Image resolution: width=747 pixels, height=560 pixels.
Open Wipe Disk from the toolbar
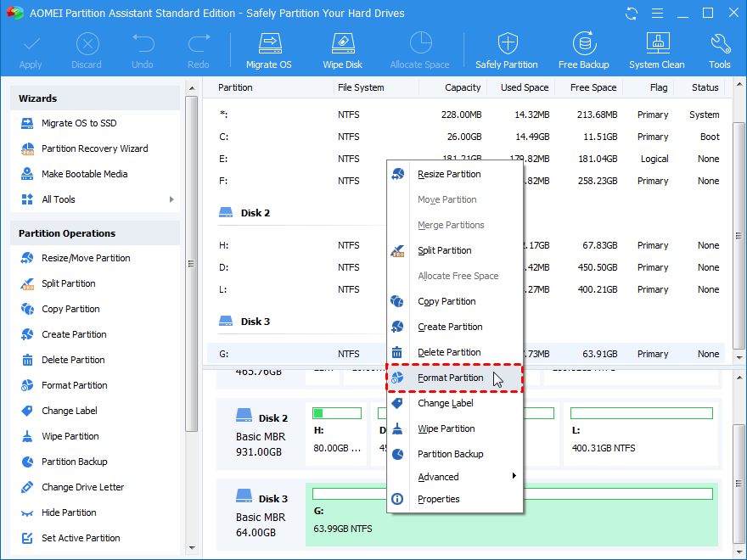[343, 51]
